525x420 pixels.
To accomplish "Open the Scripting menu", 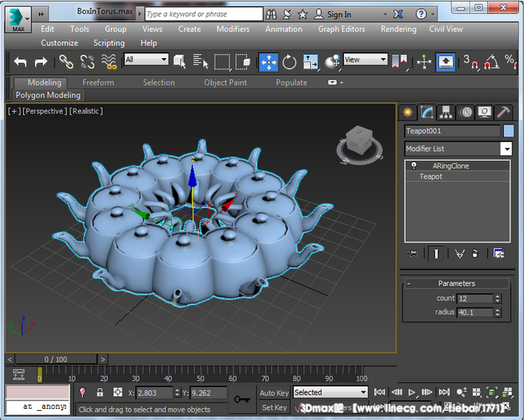I will click(109, 43).
